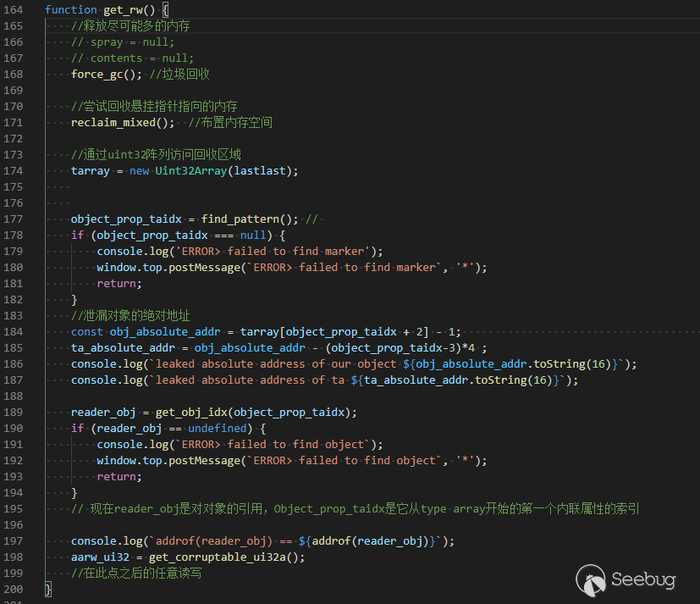The image size is (700, 604).
Task: Place cursor on force_gc() call
Action: (x=107, y=75)
